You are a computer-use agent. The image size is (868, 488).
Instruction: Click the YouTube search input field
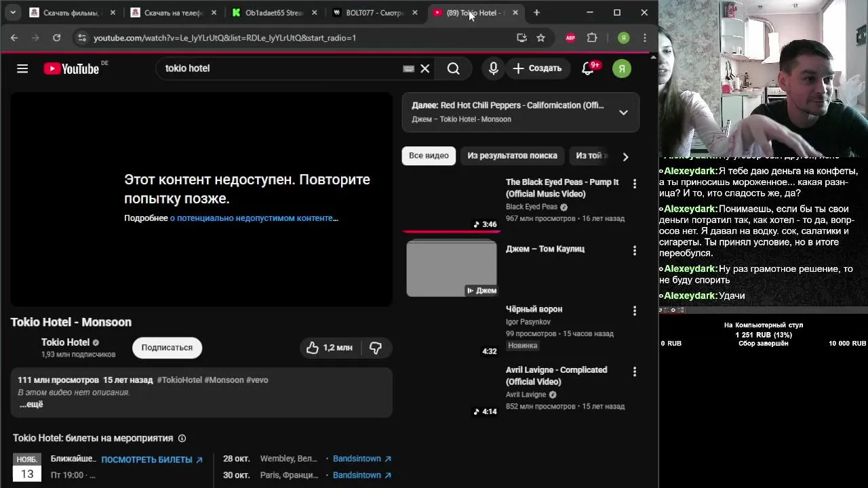(x=278, y=68)
